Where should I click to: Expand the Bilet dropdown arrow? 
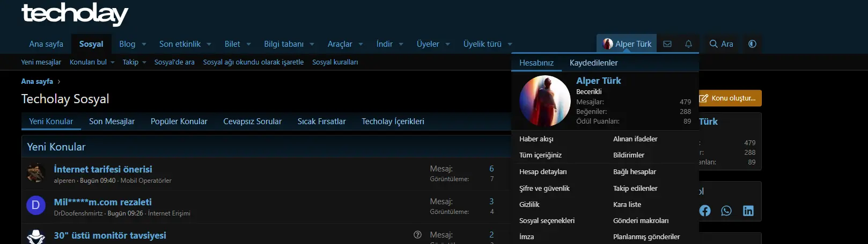point(248,45)
